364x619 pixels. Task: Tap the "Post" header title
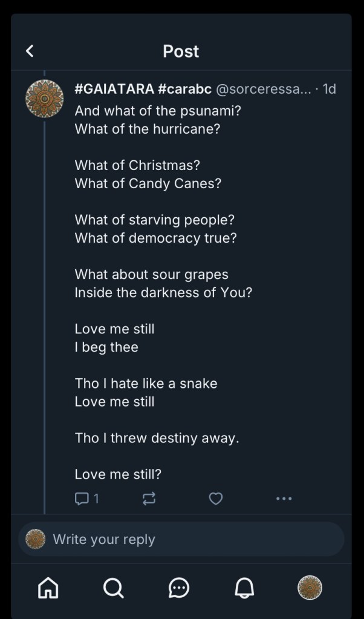(181, 51)
